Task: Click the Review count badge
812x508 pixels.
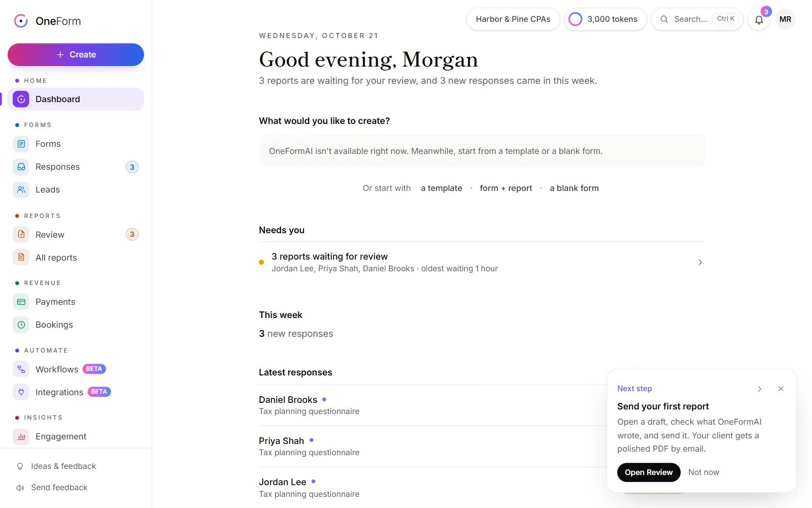Action: click(132, 235)
